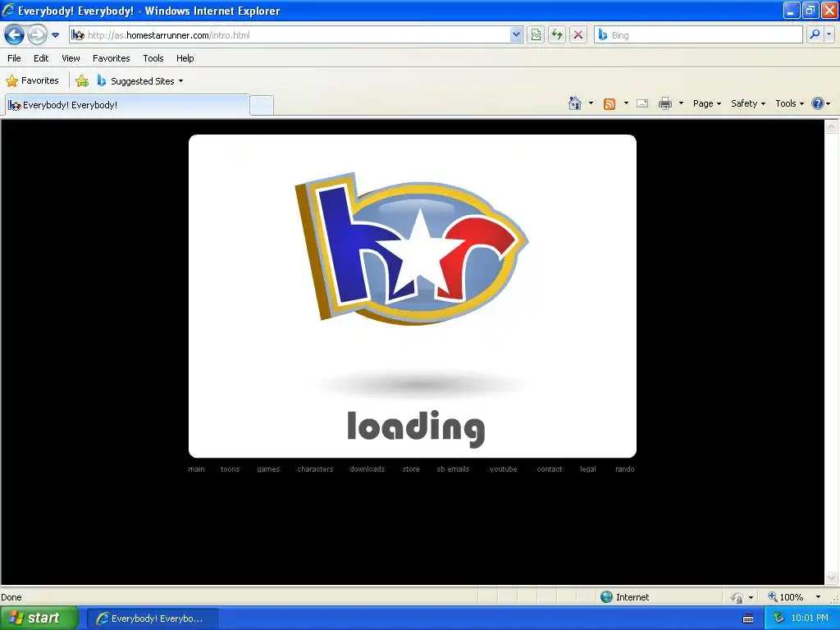Screen dimensions: 840x630
Task: Open the Favorites menu in menu bar
Action: [111, 58]
